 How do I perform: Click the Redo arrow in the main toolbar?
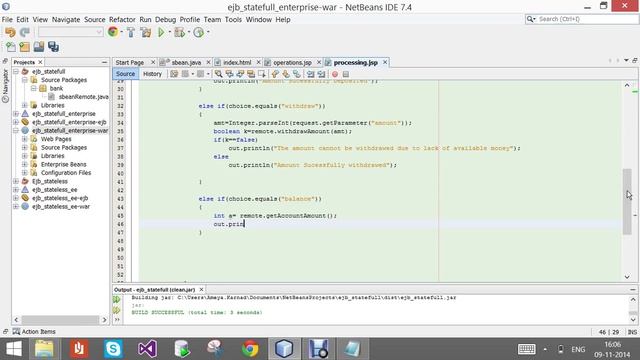[25, 32]
